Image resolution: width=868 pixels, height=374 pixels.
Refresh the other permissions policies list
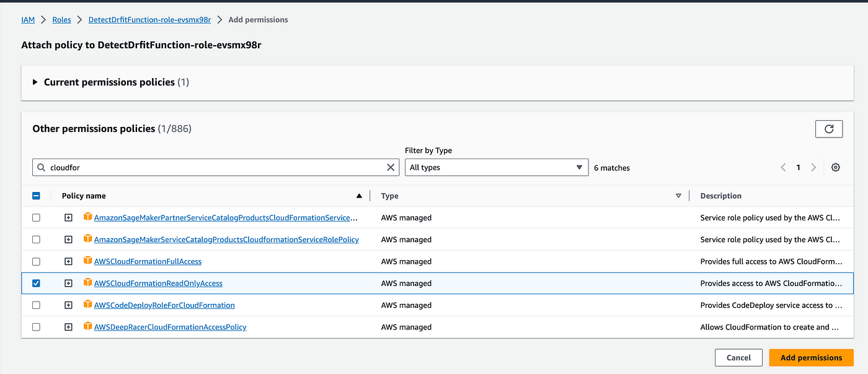[829, 129]
